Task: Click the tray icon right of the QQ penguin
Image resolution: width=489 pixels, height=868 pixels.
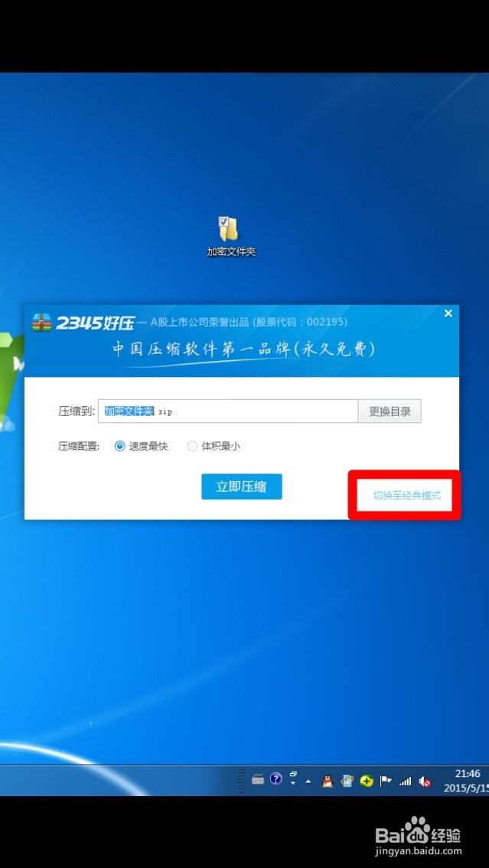Action: point(347,781)
